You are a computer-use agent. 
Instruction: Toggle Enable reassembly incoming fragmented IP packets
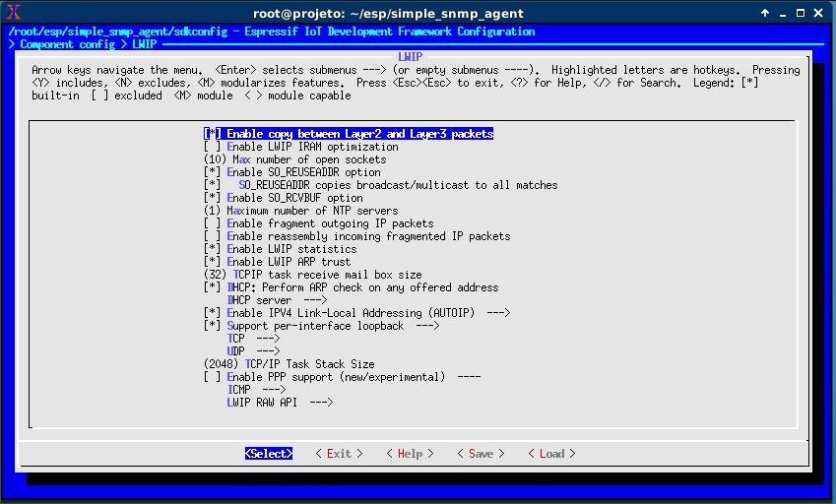357,236
